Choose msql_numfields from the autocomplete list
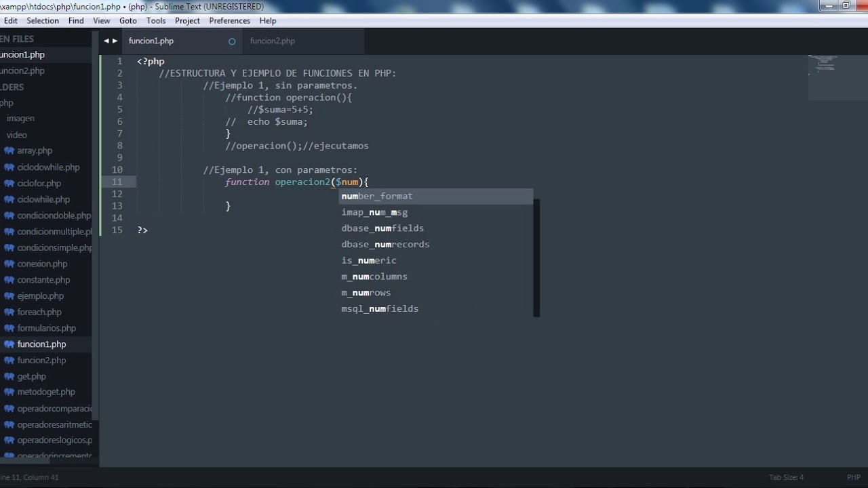Screen dimensions: 868x488 tap(435, 308)
